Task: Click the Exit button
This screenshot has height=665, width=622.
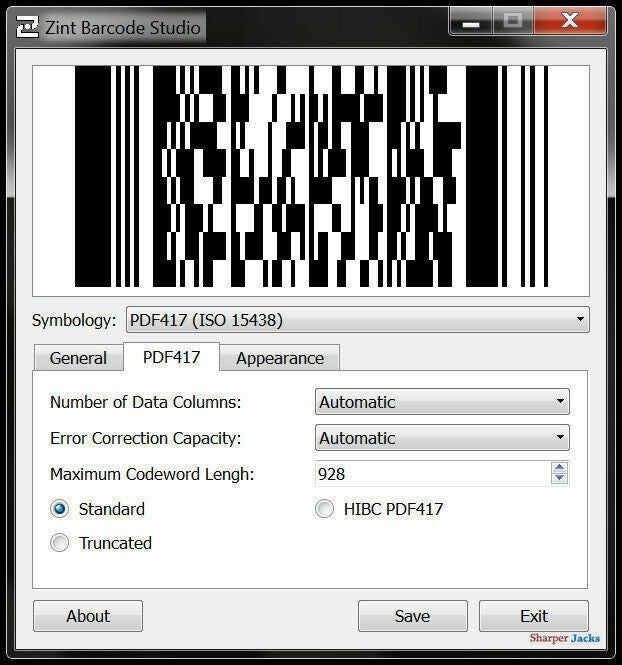Action: 534,616
